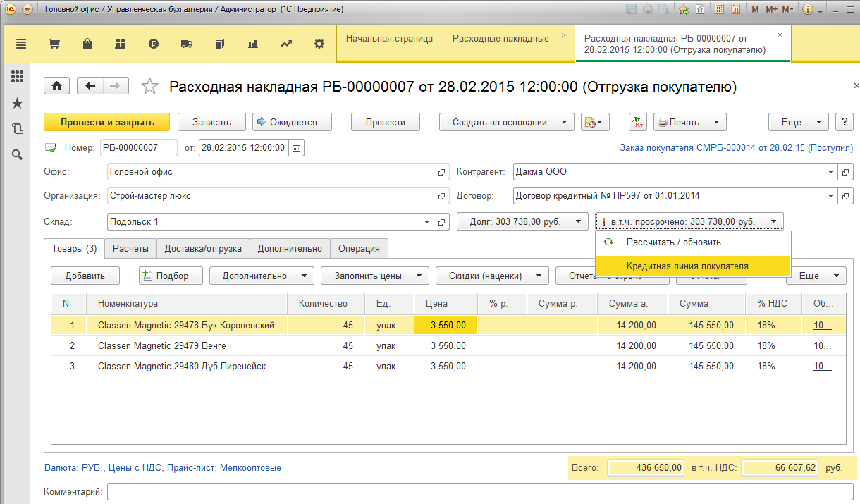
Task: Add document to favorites with star outline
Action: point(149,86)
